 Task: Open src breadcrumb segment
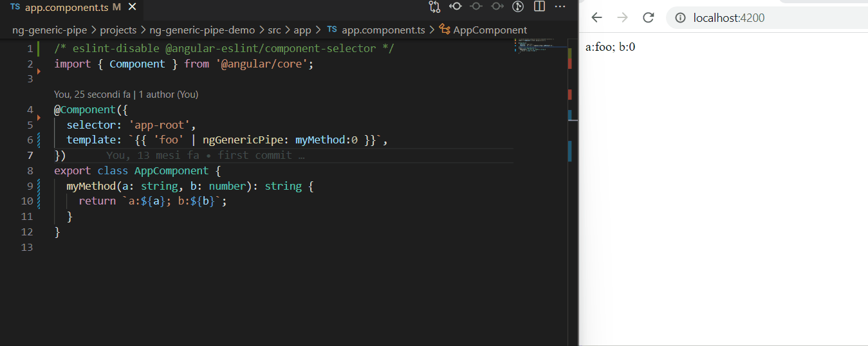coord(275,30)
